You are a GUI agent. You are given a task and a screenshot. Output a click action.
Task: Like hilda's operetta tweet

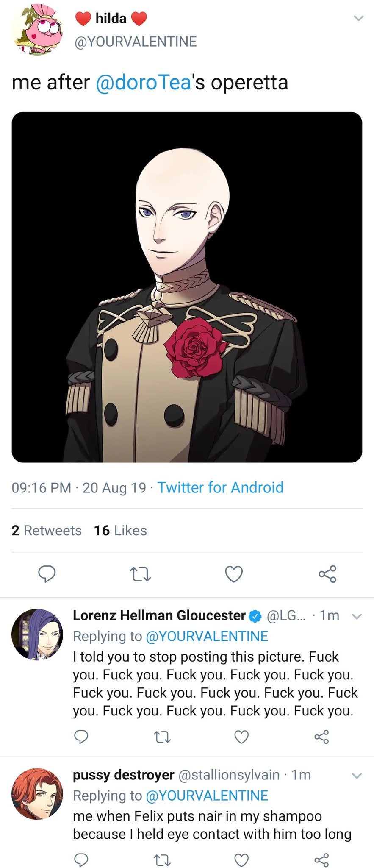pos(233,574)
